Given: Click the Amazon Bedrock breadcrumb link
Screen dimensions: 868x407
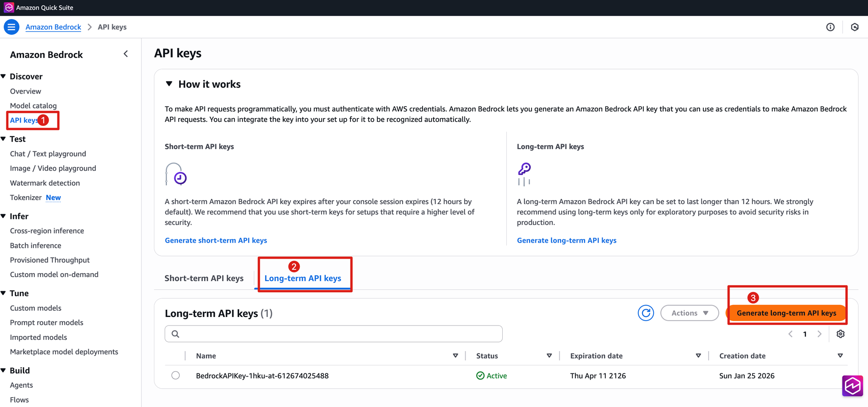Looking at the screenshot, I should (x=53, y=27).
